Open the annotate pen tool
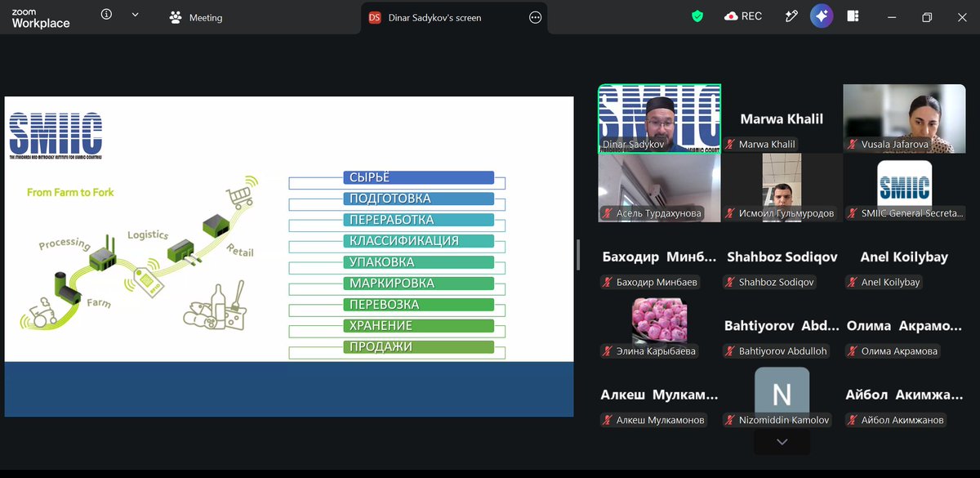This screenshot has height=478, width=980. coord(791,16)
